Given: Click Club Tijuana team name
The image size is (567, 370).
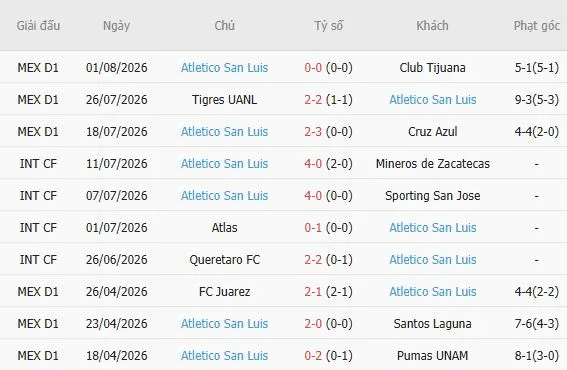Looking at the screenshot, I should [432, 68].
